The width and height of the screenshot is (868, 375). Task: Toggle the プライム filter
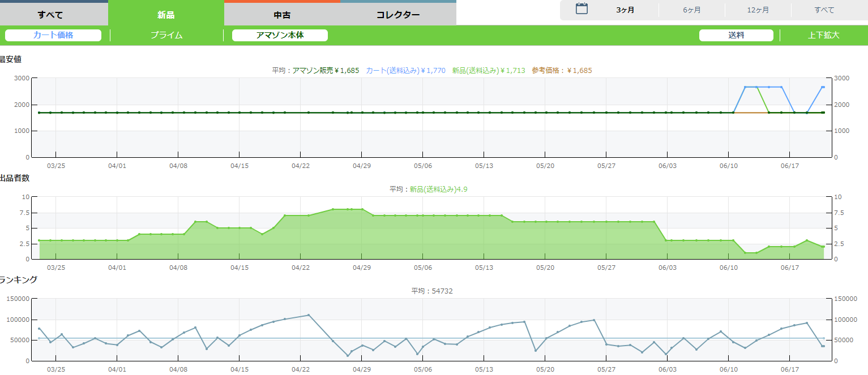click(166, 35)
